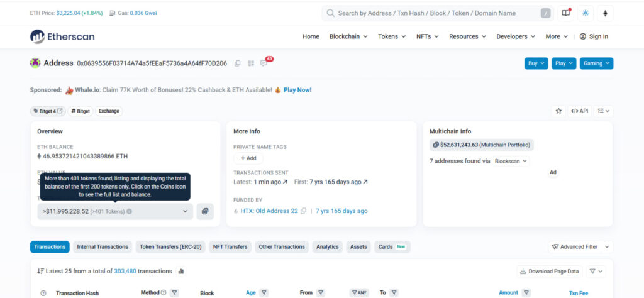644x298 pixels.
Task: Filter the To column funnel icon
Action: coord(394,293)
